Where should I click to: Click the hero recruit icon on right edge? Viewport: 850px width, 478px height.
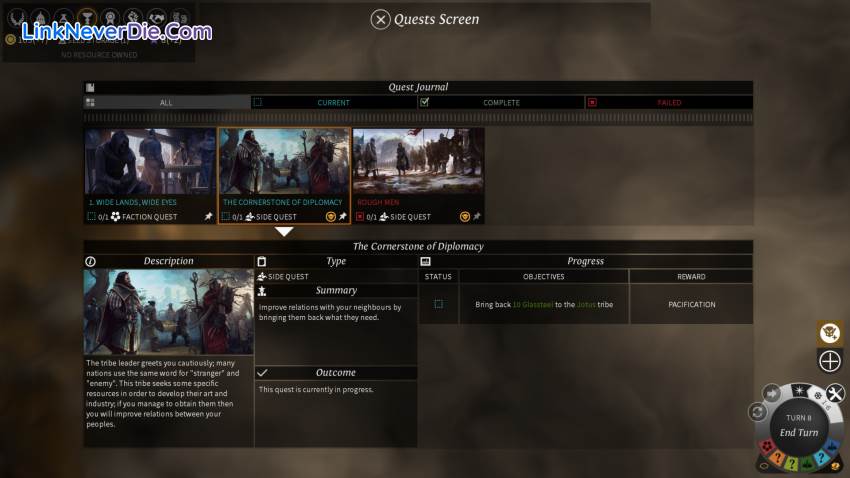coord(829,333)
